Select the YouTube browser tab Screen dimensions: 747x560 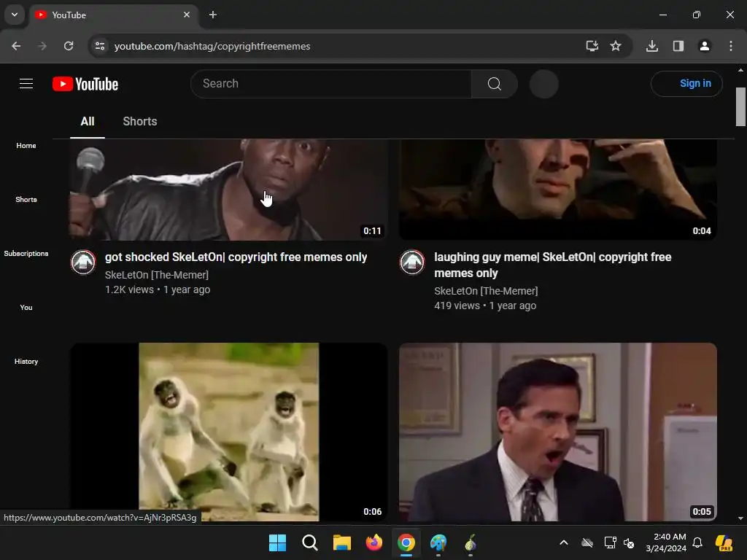coord(114,15)
